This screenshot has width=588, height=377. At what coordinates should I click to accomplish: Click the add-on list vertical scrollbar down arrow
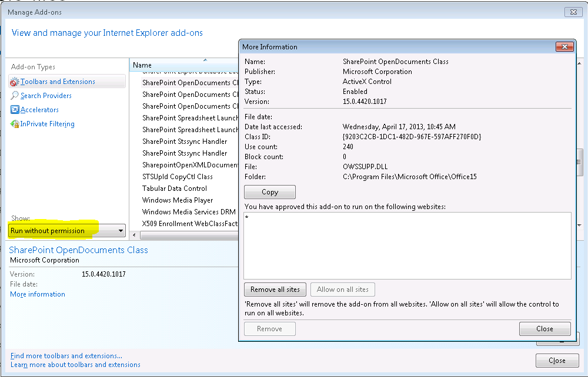[x=580, y=225]
